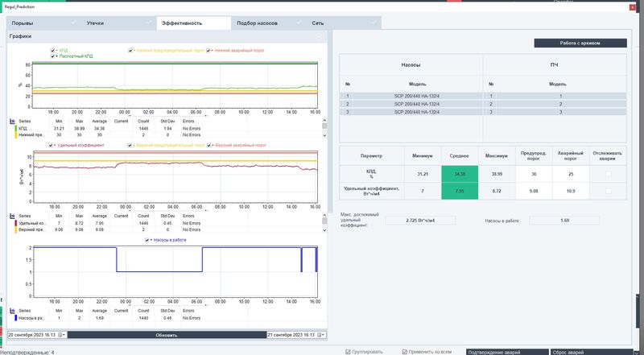Click the statistics icon under the Насосы в работе chart
Screen dimensions: 644x355
click(11, 310)
